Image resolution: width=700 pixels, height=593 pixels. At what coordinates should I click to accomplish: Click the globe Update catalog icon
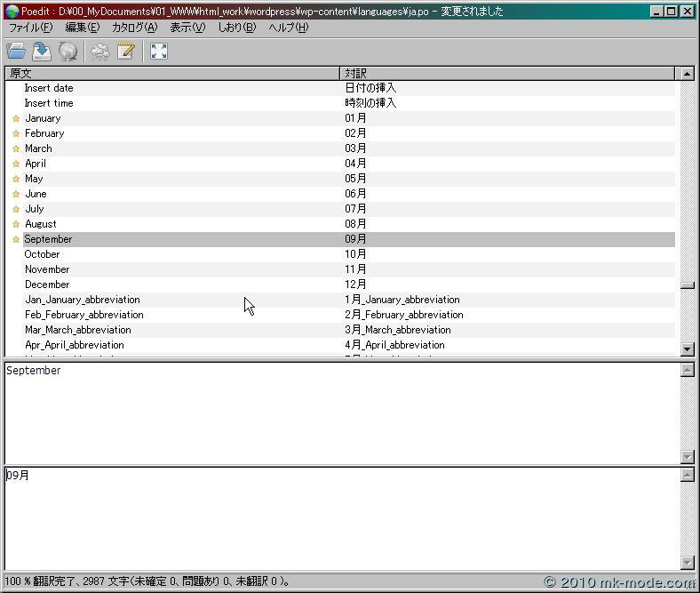(x=68, y=52)
